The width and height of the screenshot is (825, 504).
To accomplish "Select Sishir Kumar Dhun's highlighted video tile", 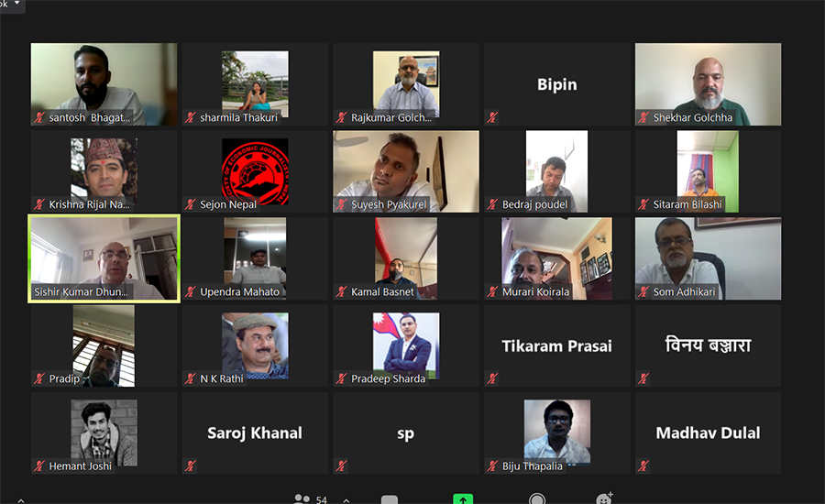I will coord(104,258).
